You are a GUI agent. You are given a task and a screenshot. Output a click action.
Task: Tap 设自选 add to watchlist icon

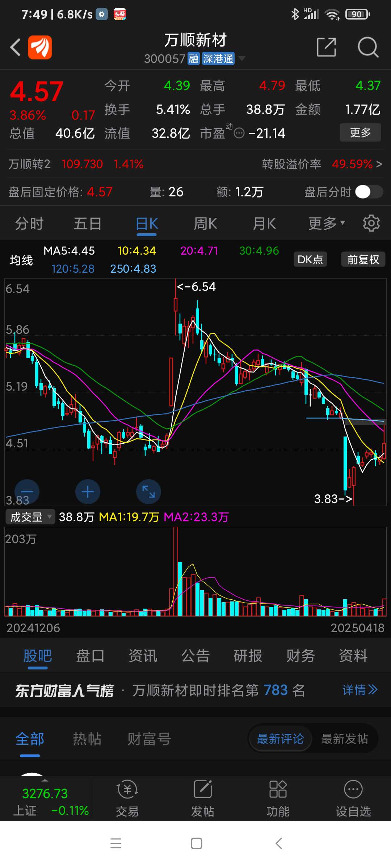pyautogui.click(x=353, y=798)
